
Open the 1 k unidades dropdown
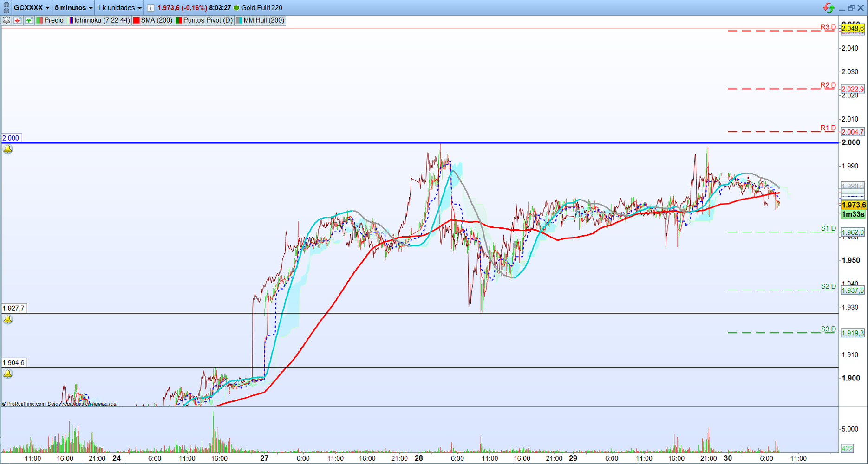[x=119, y=8]
